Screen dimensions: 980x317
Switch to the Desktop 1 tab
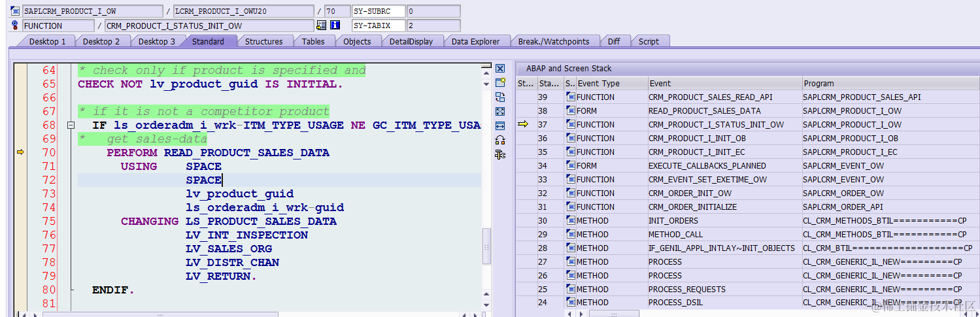pyautogui.click(x=47, y=41)
